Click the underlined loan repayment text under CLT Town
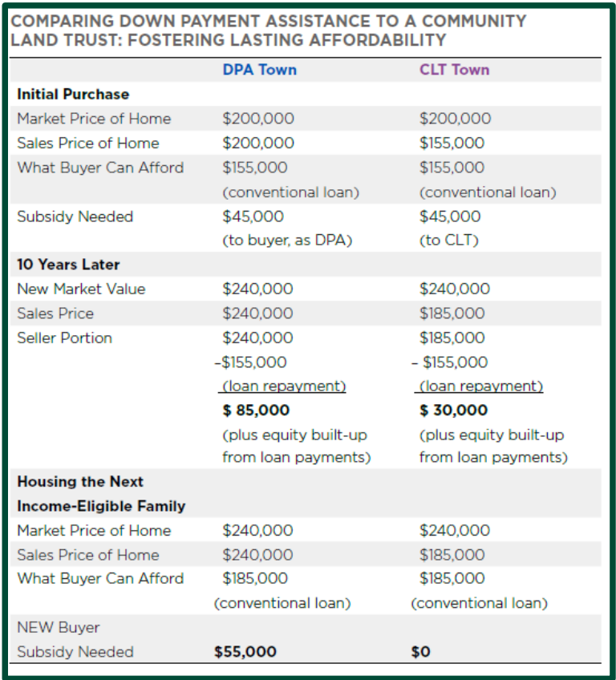The image size is (616, 680). 481,386
